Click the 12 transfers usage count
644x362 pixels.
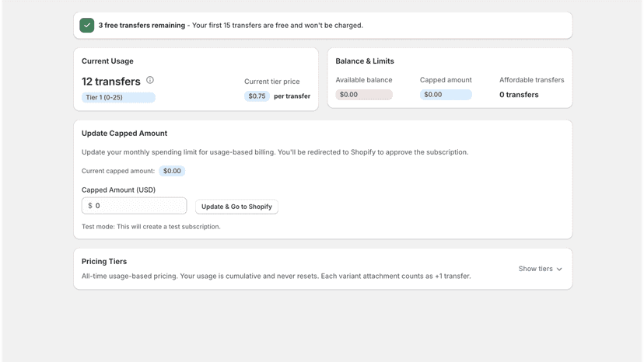111,82
